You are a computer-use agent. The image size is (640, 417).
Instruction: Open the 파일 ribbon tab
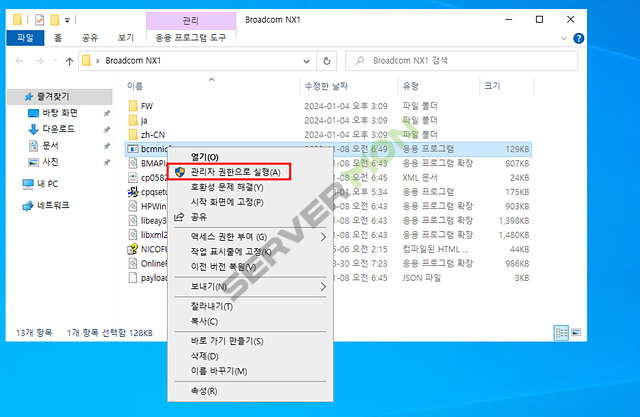(x=25, y=38)
